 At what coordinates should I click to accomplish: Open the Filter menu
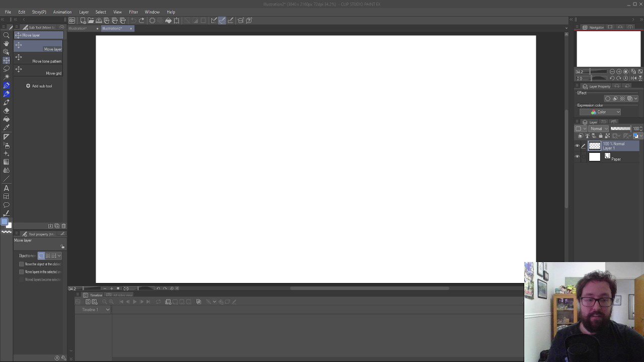point(133,12)
